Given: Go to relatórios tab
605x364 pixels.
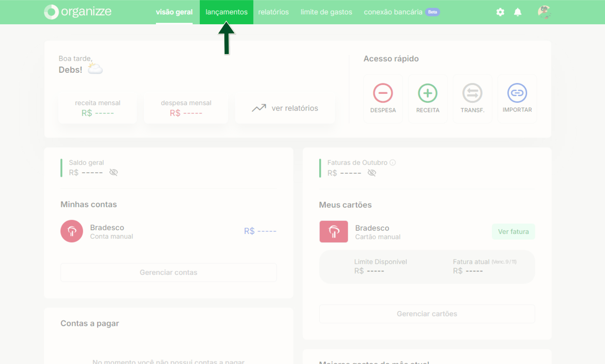Looking at the screenshot, I should pyautogui.click(x=273, y=12).
